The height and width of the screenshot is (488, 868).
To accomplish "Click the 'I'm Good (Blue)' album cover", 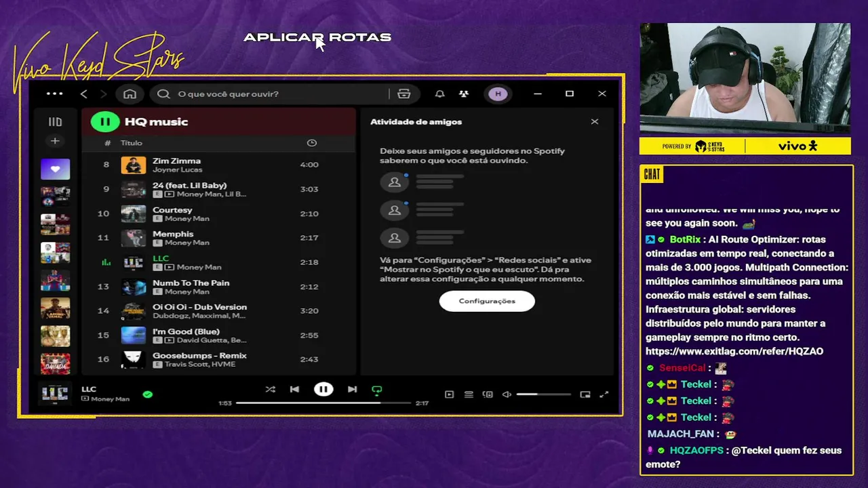I will click(134, 335).
